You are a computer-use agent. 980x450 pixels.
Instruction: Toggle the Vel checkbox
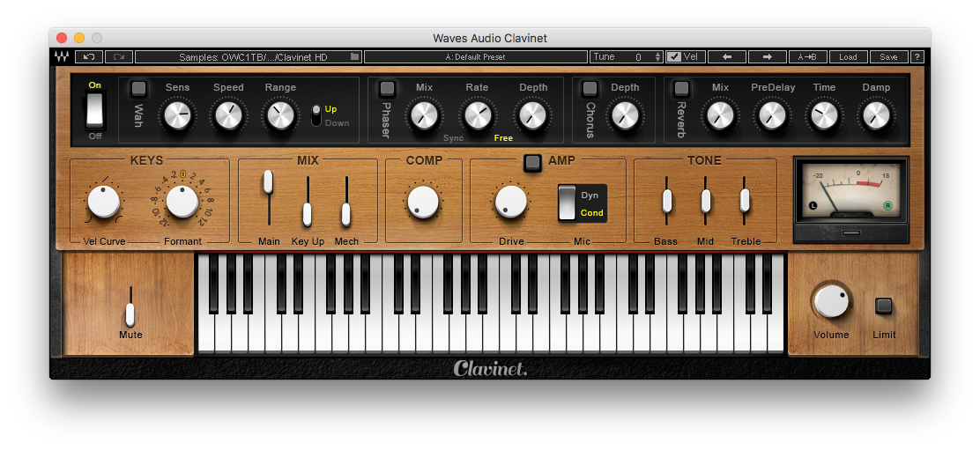point(673,56)
